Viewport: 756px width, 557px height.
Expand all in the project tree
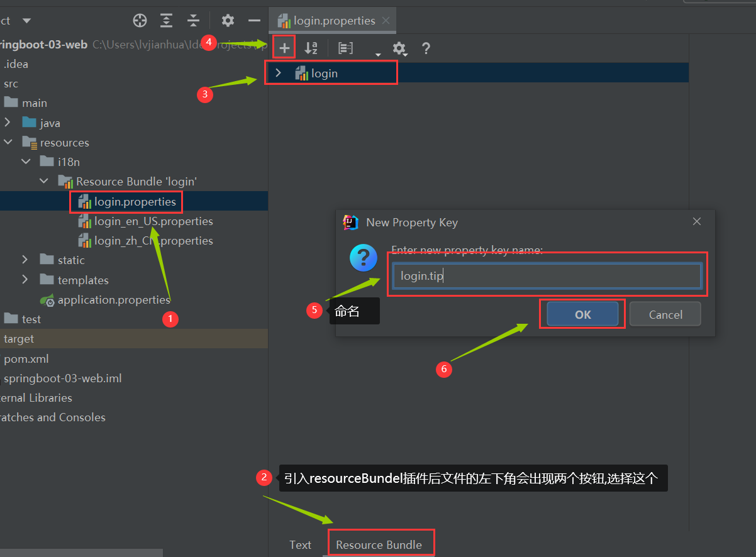166,21
